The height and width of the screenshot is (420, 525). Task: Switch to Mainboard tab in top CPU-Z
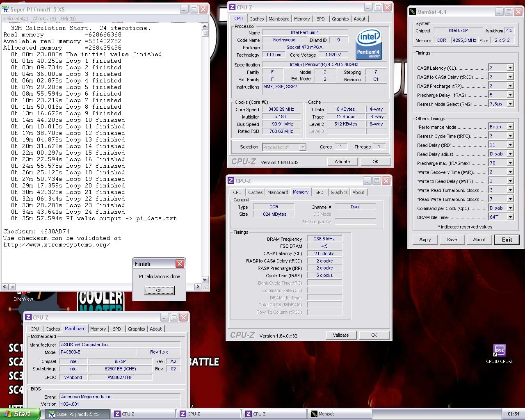[279, 19]
